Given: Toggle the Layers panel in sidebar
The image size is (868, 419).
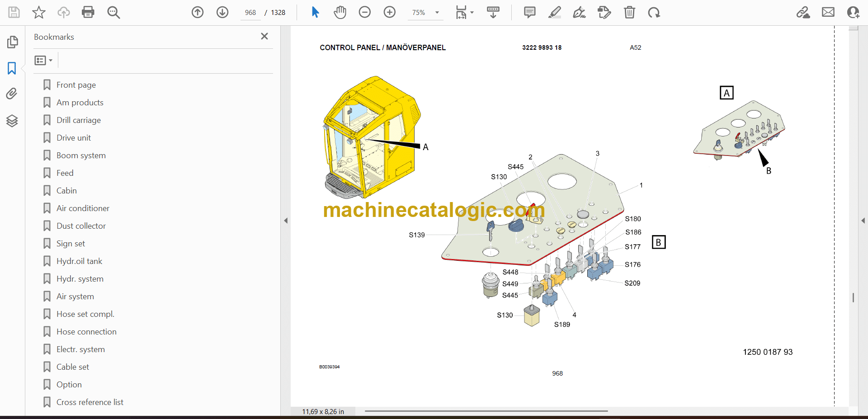Looking at the screenshot, I should [x=12, y=121].
